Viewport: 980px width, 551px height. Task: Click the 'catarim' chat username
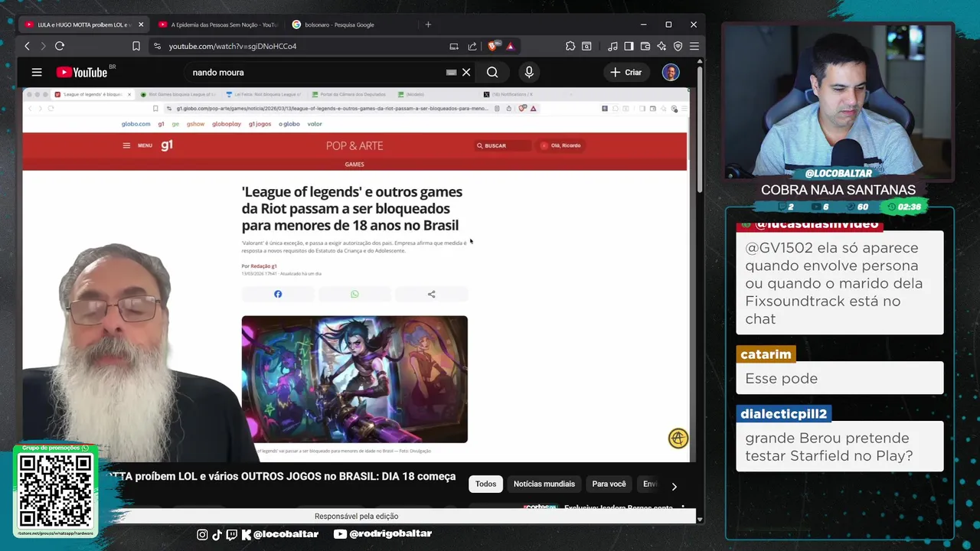[x=766, y=354]
